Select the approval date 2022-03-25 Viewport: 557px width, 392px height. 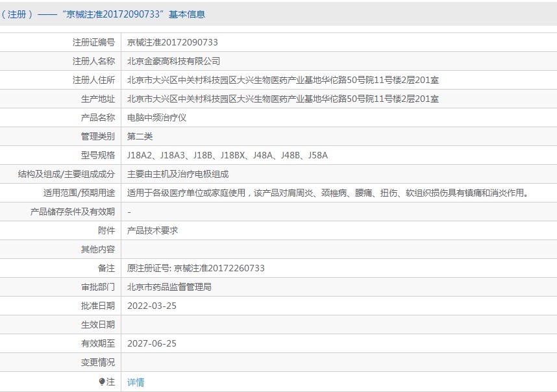[152, 306]
